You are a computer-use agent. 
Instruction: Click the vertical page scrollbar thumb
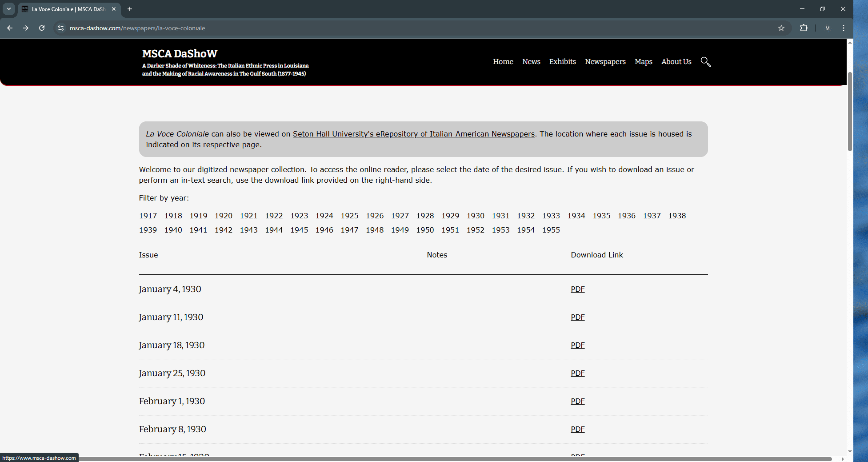click(850, 111)
